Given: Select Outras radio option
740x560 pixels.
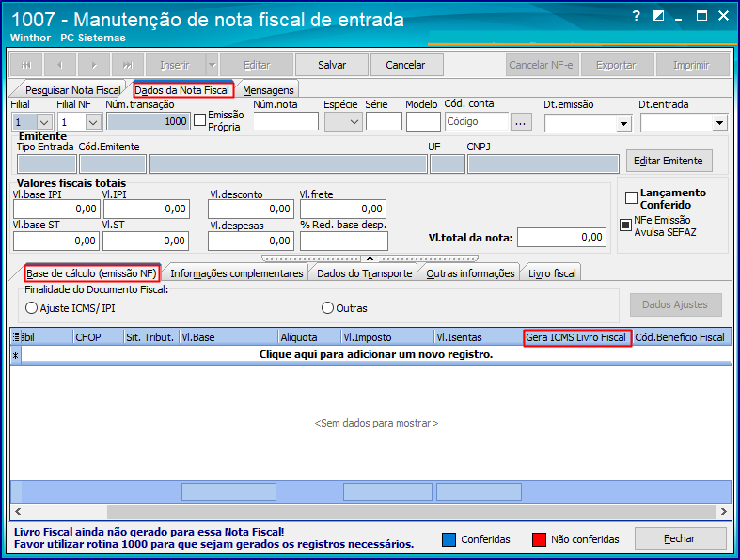Looking at the screenshot, I should tap(327, 308).
